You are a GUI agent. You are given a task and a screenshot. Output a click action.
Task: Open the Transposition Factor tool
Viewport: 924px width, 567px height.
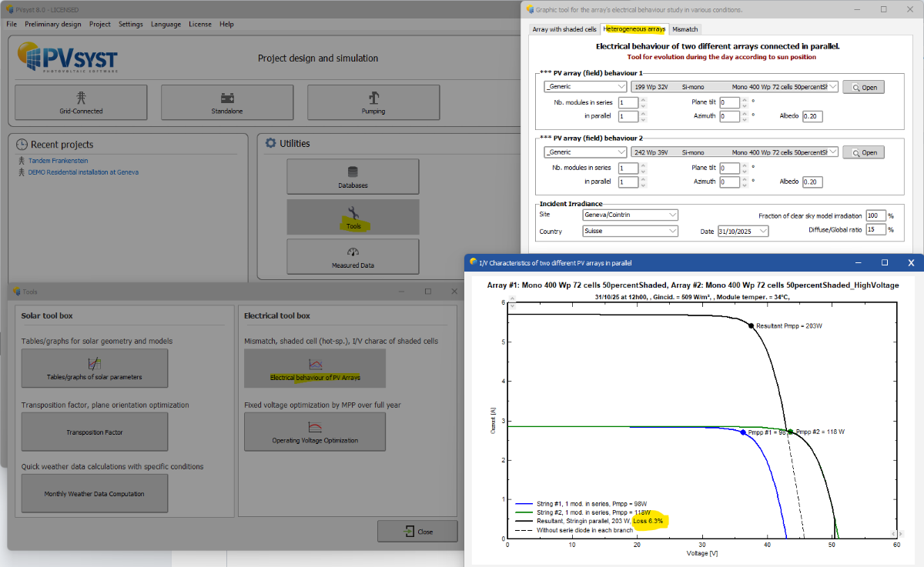(94, 432)
